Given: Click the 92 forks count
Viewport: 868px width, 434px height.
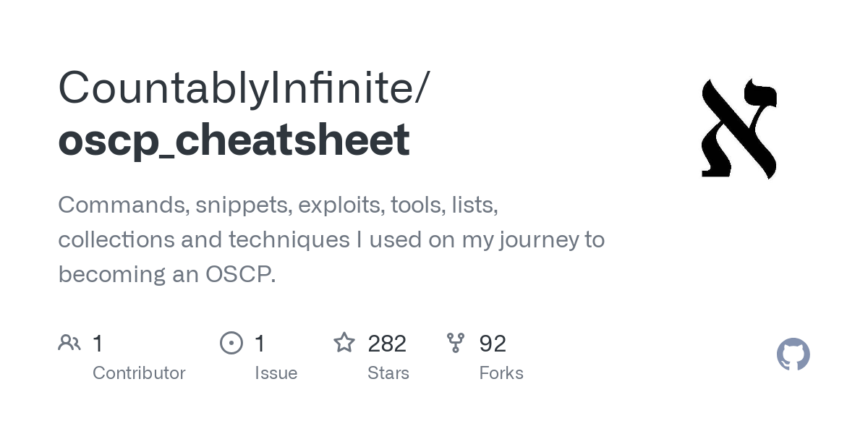Looking at the screenshot, I should tap(493, 344).
